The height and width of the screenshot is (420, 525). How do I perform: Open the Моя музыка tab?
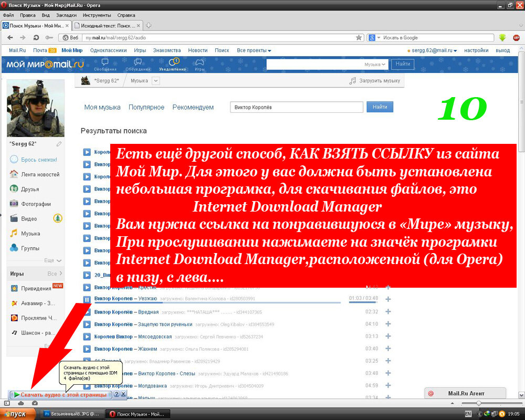point(102,107)
